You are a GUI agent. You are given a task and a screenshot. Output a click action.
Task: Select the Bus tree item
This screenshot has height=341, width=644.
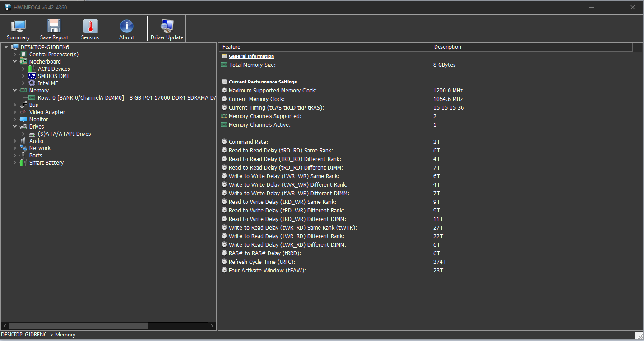(33, 105)
